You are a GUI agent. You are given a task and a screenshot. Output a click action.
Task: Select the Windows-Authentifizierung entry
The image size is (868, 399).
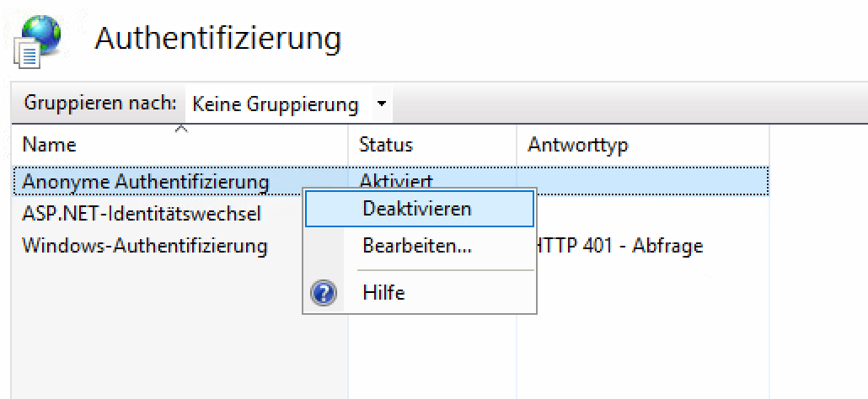(145, 247)
